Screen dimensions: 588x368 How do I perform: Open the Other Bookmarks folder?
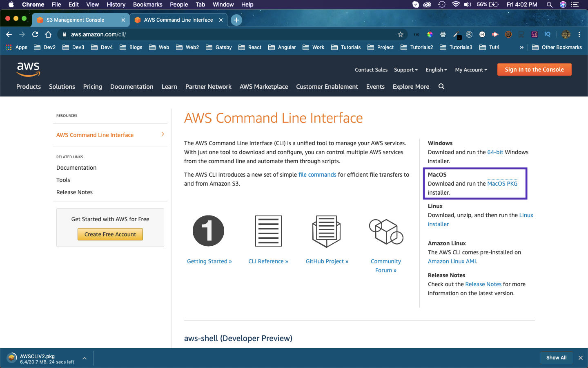coord(557,47)
